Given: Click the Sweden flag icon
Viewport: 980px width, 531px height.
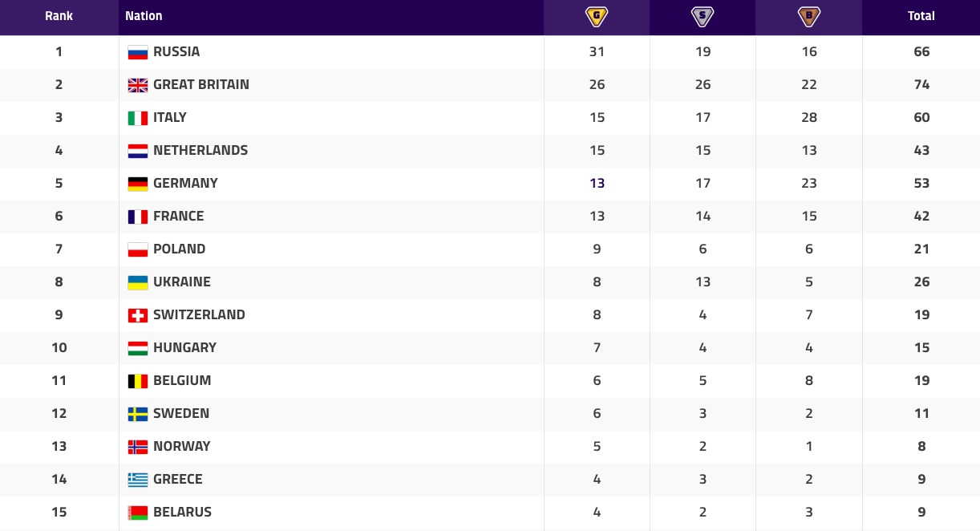Looking at the screenshot, I should click(x=138, y=414).
